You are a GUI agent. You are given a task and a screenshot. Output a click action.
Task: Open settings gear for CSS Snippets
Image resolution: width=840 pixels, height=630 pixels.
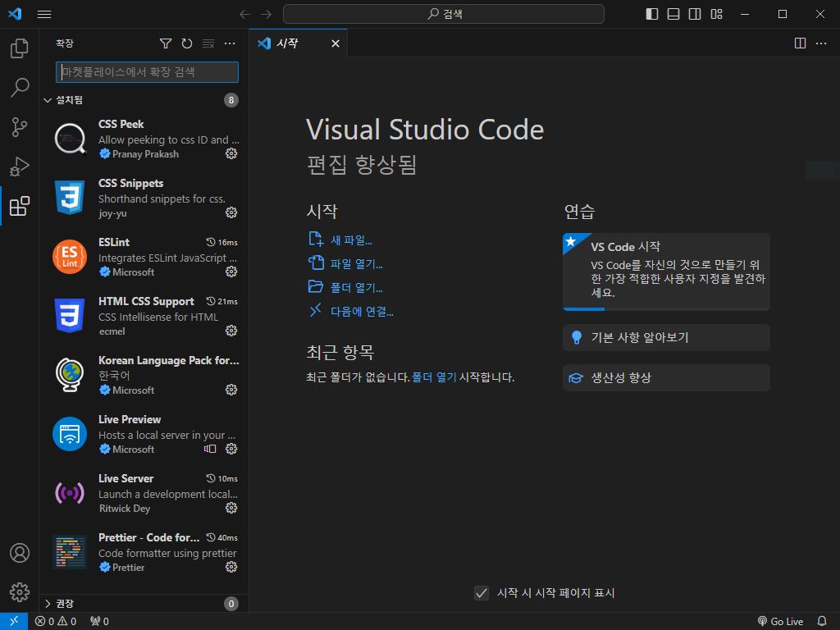point(231,212)
